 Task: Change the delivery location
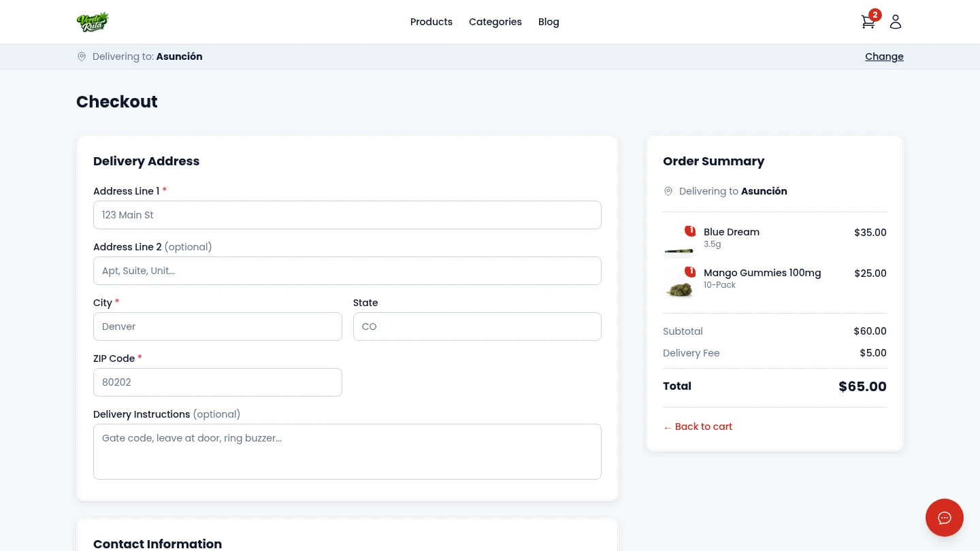pos(884,56)
